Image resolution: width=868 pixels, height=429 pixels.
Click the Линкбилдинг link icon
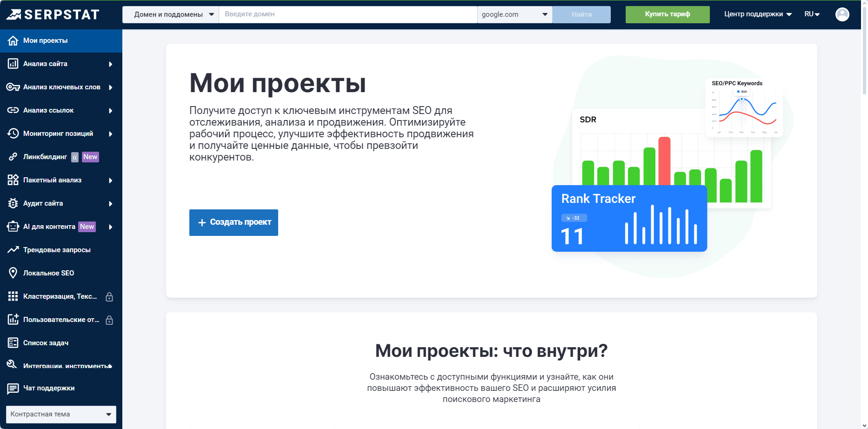point(13,157)
